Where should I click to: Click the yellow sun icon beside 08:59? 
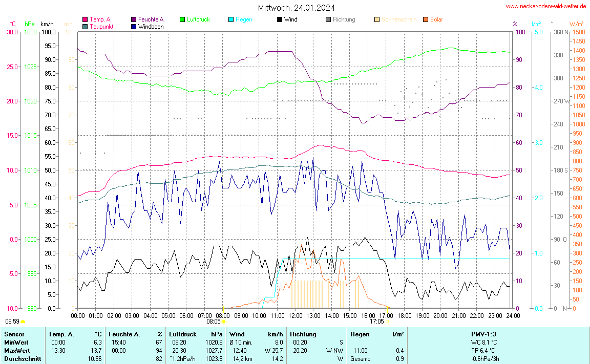(x=23, y=322)
